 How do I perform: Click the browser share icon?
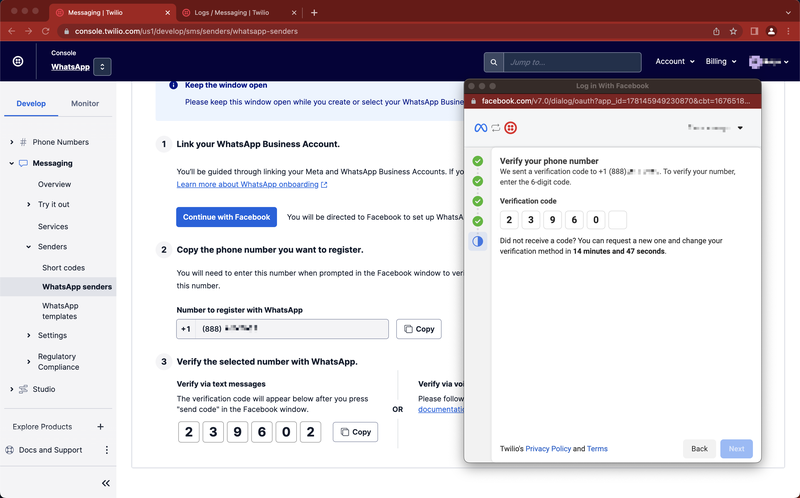click(x=716, y=32)
